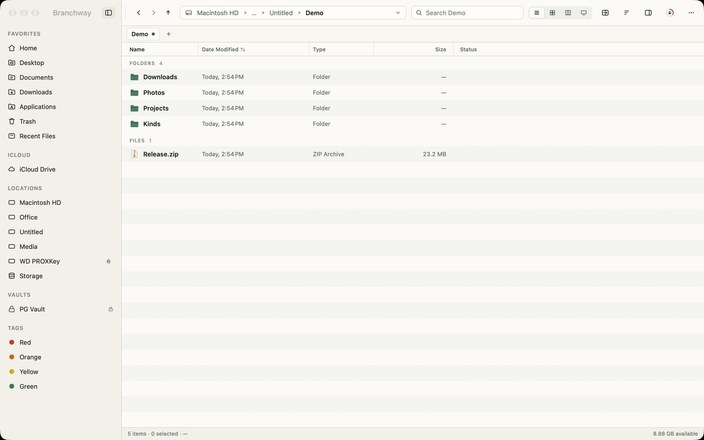Image resolution: width=704 pixels, height=440 pixels.
Task: Select the Release.zip archive icon
Action: pyautogui.click(x=134, y=154)
